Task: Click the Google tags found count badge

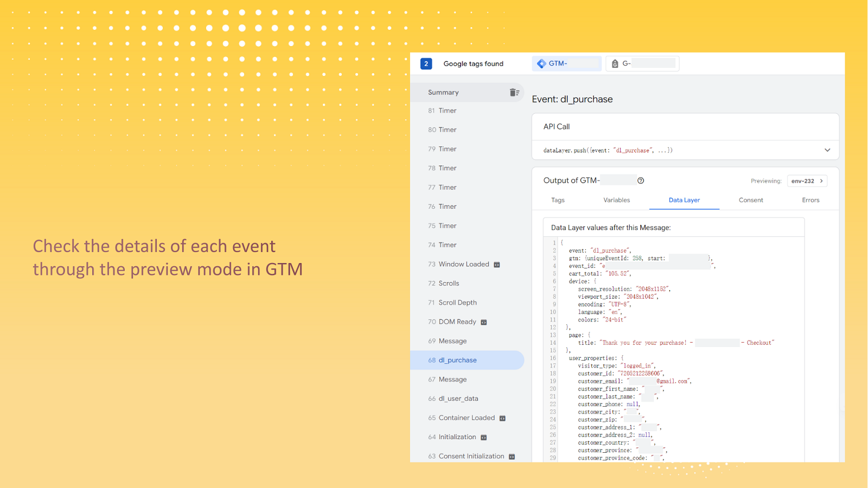Action: (x=426, y=64)
